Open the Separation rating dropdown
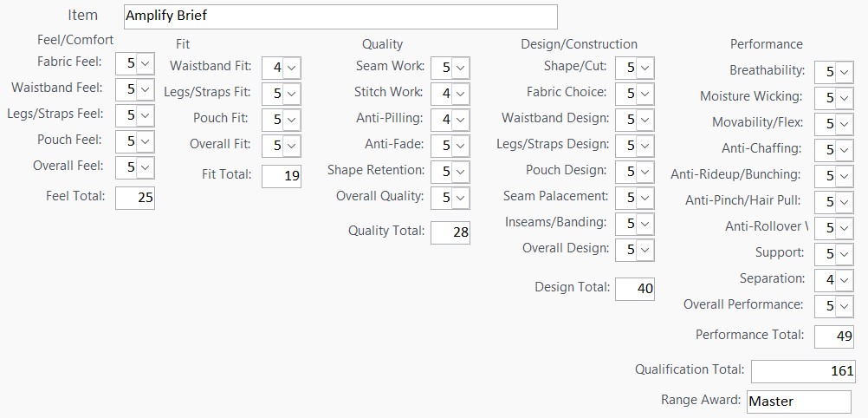Screen dimensions: 868x418 (845, 280)
